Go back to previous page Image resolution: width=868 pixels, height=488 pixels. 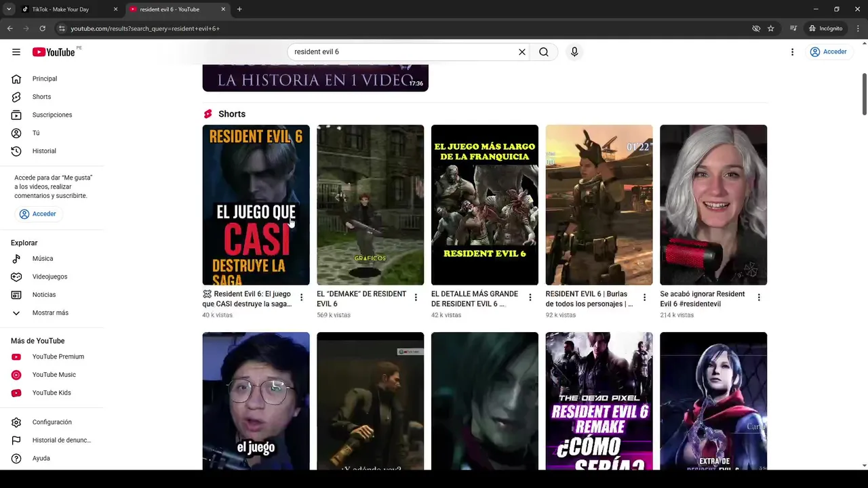click(9, 28)
